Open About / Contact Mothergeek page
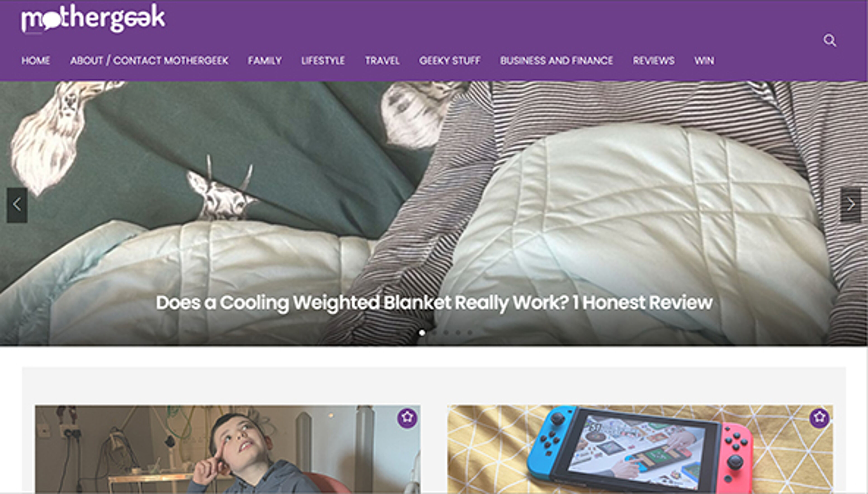 coord(149,61)
